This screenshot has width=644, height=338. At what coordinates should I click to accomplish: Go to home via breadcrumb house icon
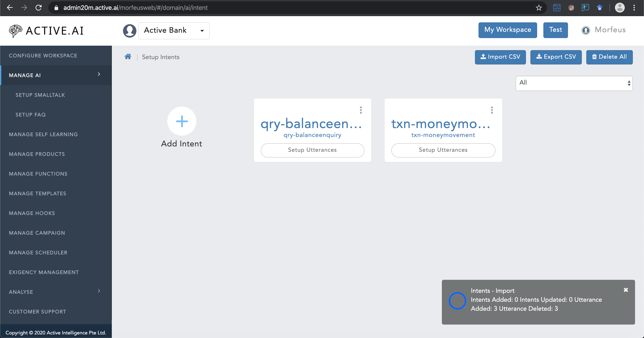pyautogui.click(x=128, y=57)
